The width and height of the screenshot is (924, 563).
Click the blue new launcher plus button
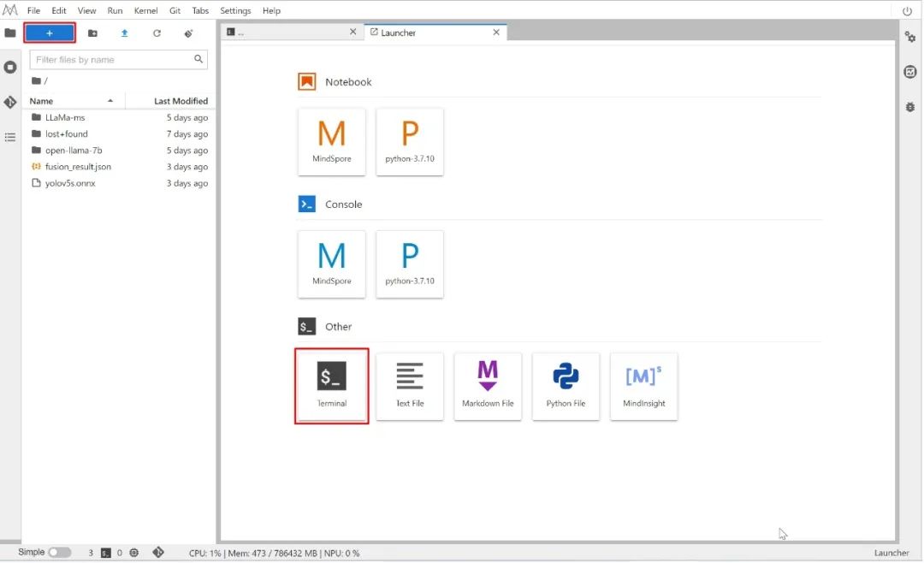(50, 33)
